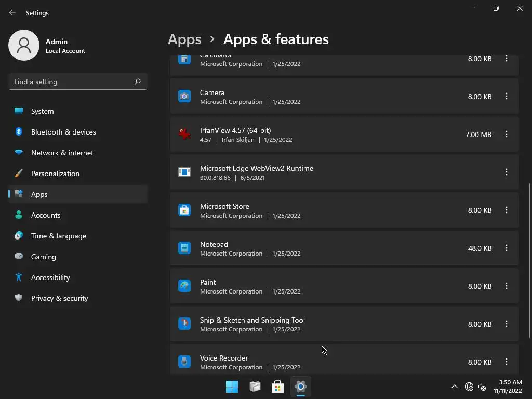The image size is (532, 399).
Task: Open the three-dot menu for Paint
Action: click(507, 286)
